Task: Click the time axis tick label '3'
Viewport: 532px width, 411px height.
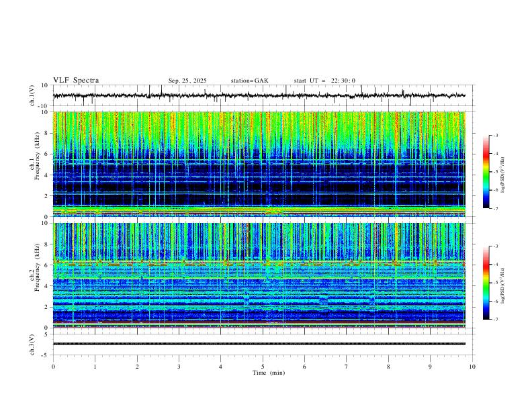Action: (179, 367)
